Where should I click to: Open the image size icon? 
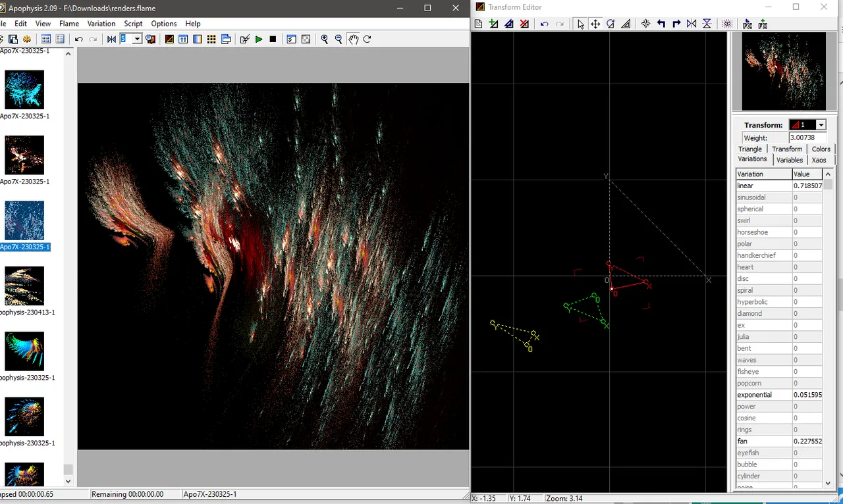coord(226,39)
